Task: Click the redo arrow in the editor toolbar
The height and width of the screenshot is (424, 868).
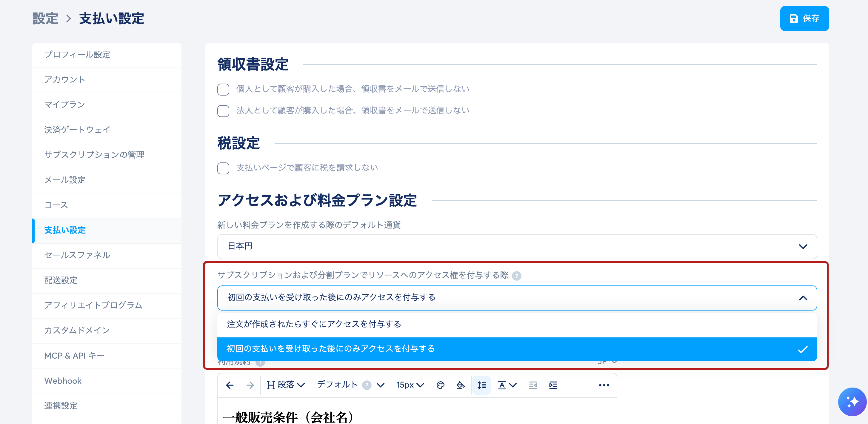Action: pyautogui.click(x=250, y=385)
